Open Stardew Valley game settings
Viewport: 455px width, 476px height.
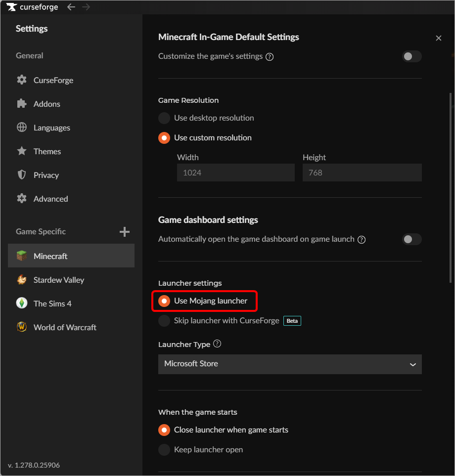71,280
